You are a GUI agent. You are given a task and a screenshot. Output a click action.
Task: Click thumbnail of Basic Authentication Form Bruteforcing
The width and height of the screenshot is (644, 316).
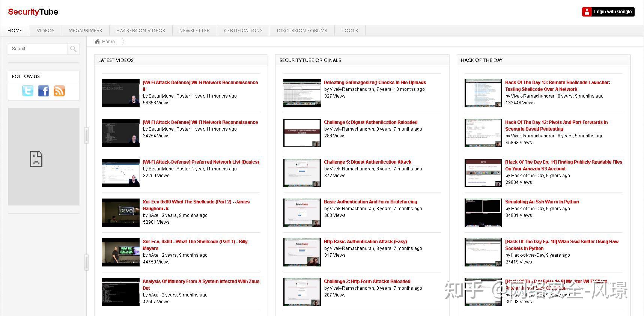click(x=302, y=212)
